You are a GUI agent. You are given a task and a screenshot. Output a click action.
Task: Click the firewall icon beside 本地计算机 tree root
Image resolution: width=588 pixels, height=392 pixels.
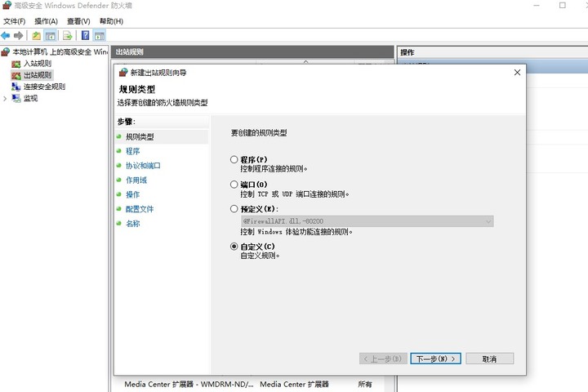coord(5,51)
